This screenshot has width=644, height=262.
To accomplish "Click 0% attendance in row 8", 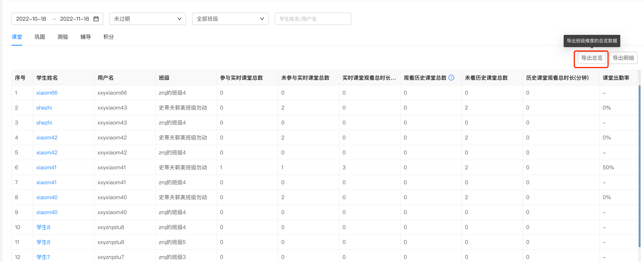I will pos(607,197).
